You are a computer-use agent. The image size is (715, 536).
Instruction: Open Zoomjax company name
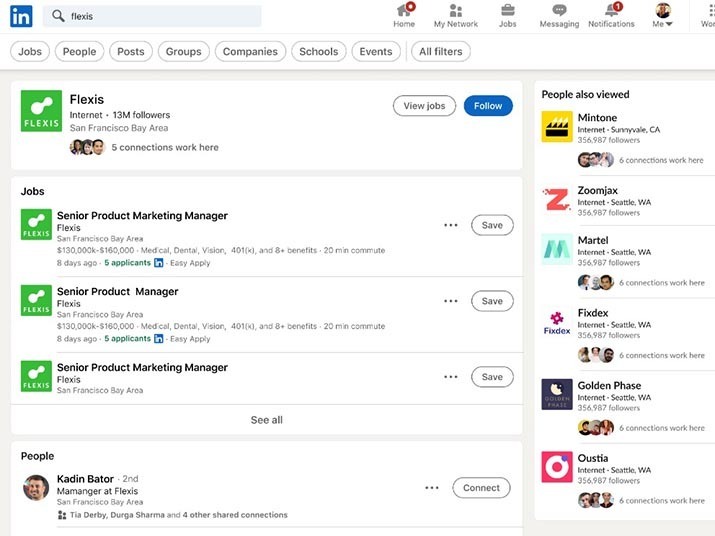pyautogui.click(x=598, y=190)
